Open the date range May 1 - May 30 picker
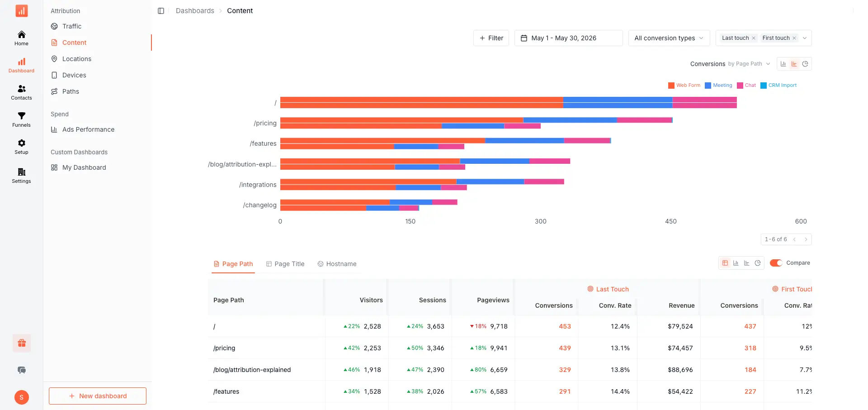Screen dimensions: 868x410 coord(569,38)
